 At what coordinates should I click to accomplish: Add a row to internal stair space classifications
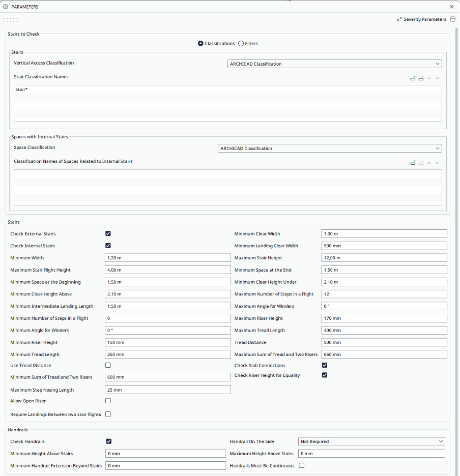413,163
